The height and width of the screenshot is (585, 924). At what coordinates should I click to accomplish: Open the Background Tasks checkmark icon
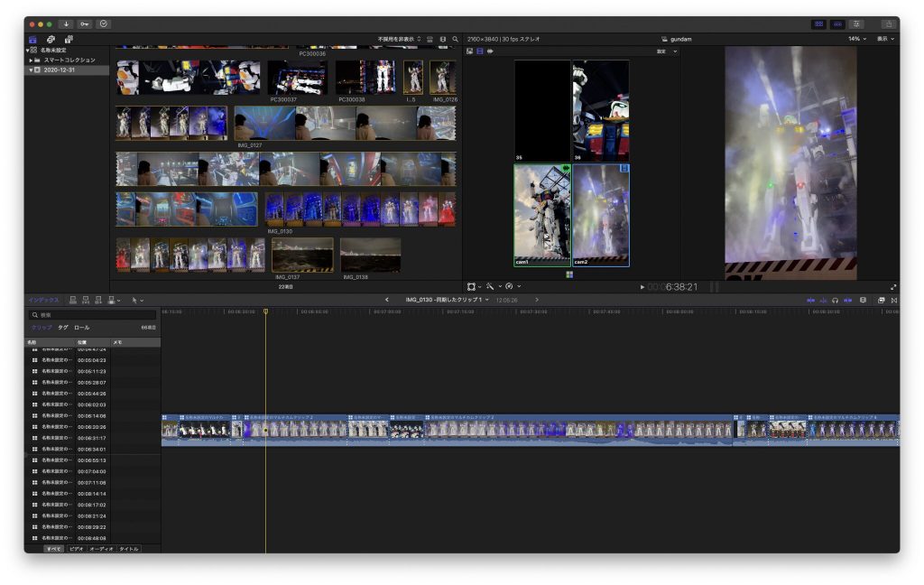pyautogui.click(x=104, y=23)
